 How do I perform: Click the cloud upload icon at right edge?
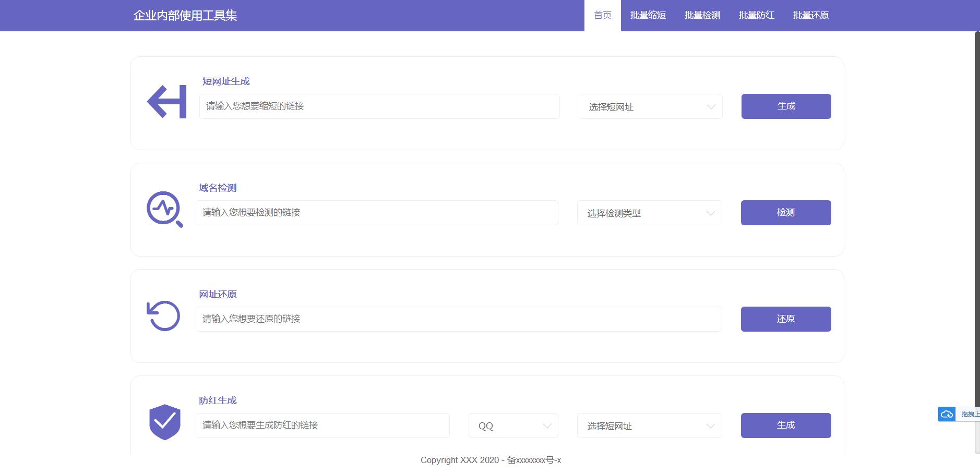click(x=947, y=414)
